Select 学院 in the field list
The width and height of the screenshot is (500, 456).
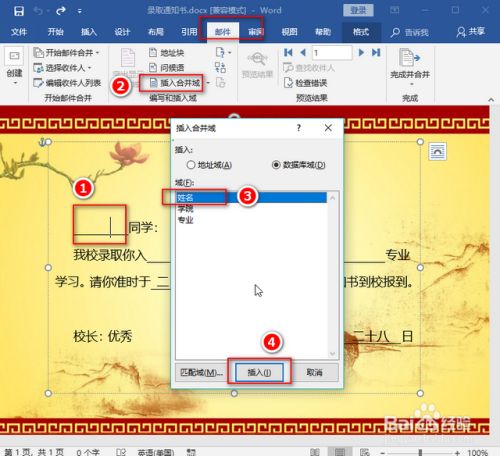point(251,209)
